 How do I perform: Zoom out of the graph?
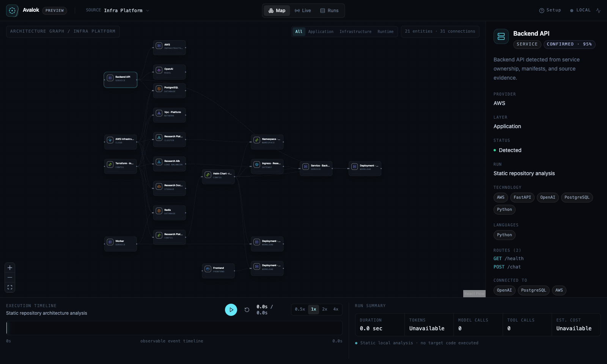tap(10, 278)
